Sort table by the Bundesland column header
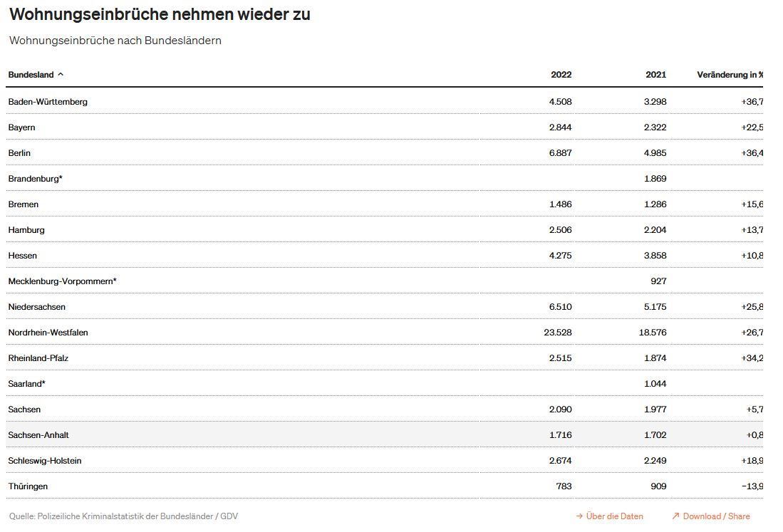Image resolution: width=783 pixels, height=532 pixels. click(31, 74)
